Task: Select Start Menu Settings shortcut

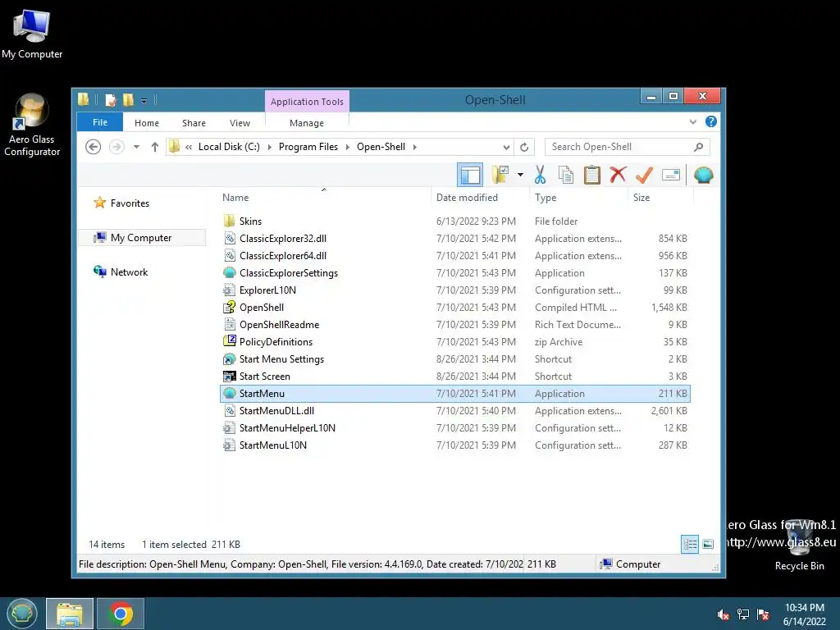Action: (455, 359)
